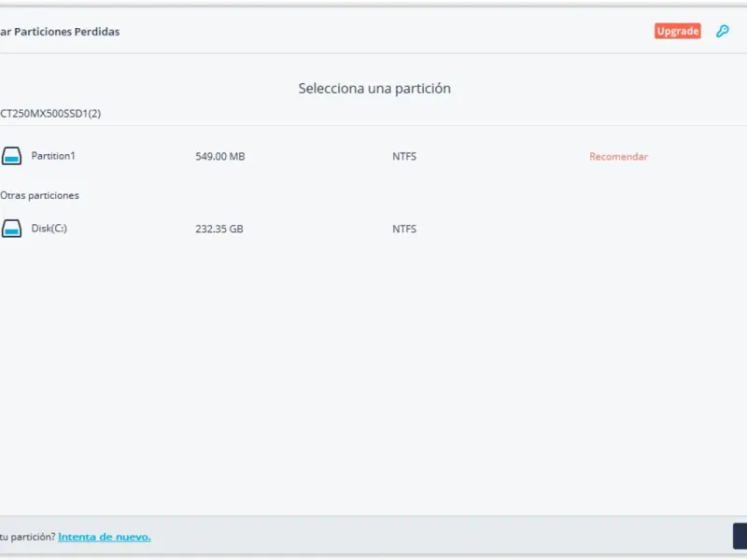The image size is (747, 560).
Task: Click the Otras particiones section header
Action: 40,196
